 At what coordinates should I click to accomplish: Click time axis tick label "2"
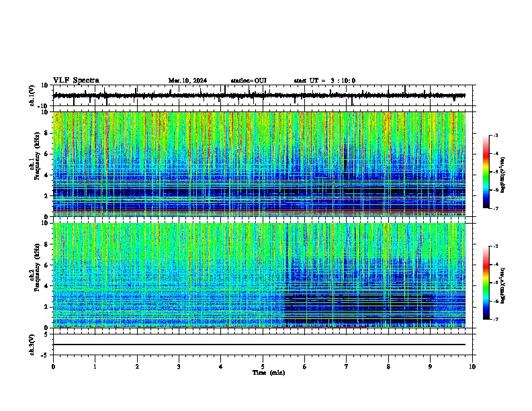tap(137, 367)
